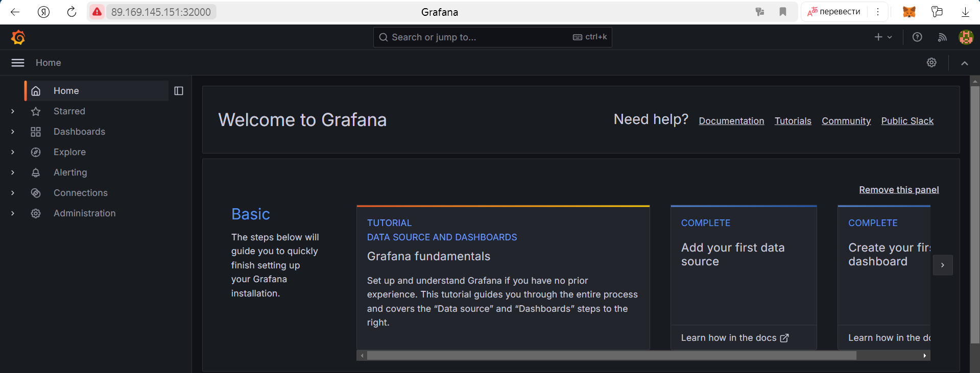Select Dashboards in the sidebar
Image resolution: width=980 pixels, height=373 pixels.
tap(79, 132)
